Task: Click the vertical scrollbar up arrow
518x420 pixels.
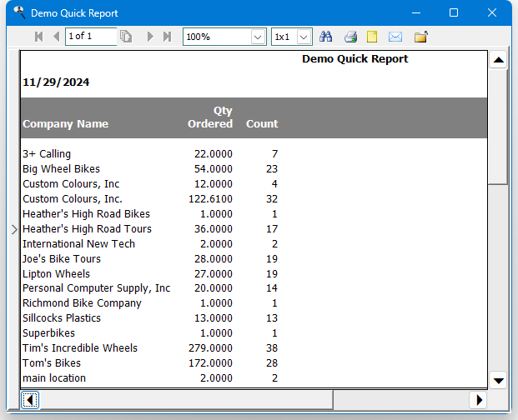Action: point(498,60)
